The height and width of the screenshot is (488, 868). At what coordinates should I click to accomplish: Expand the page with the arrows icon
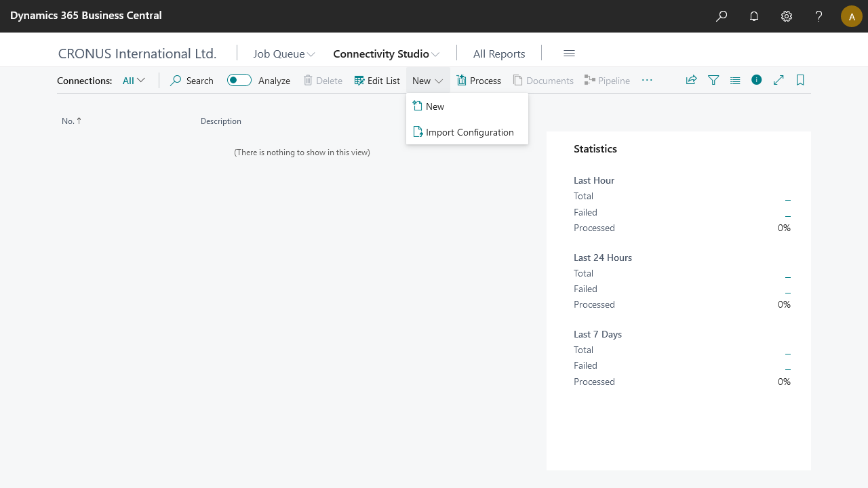click(x=778, y=80)
